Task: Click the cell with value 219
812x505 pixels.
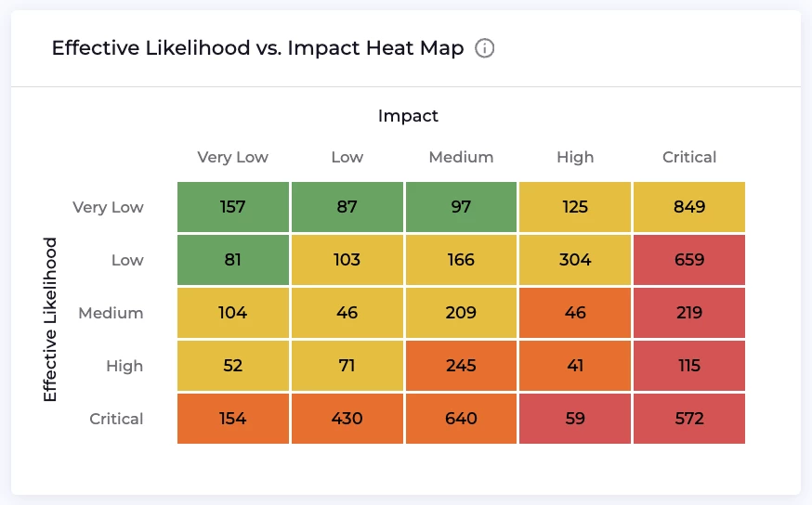Action: click(x=688, y=313)
